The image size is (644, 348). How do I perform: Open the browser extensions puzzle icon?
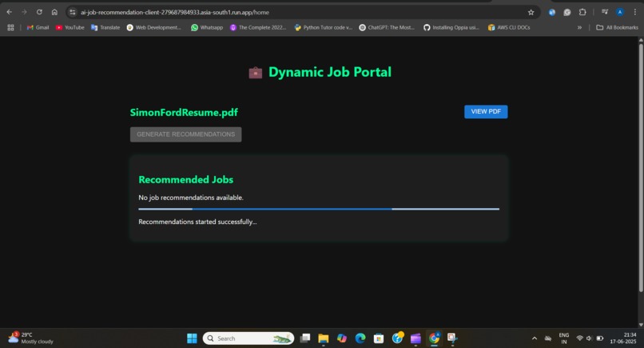[x=582, y=12]
